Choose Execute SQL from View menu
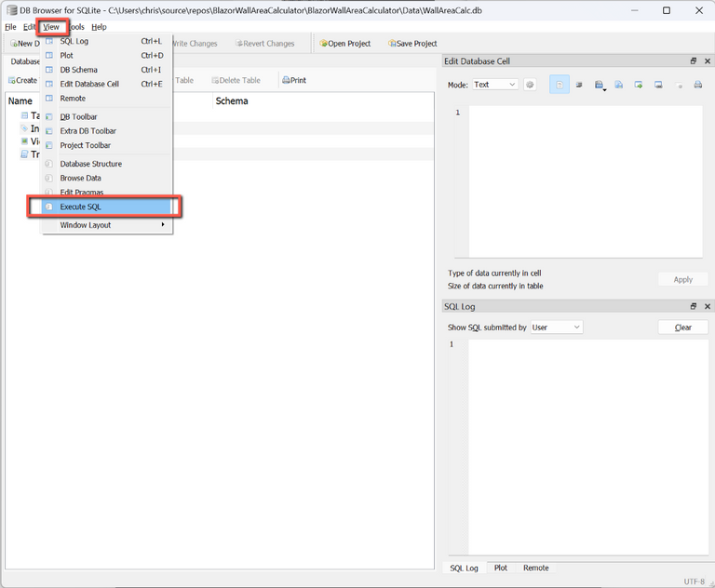This screenshot has width=715, height=588. click(x=107, y=207)
